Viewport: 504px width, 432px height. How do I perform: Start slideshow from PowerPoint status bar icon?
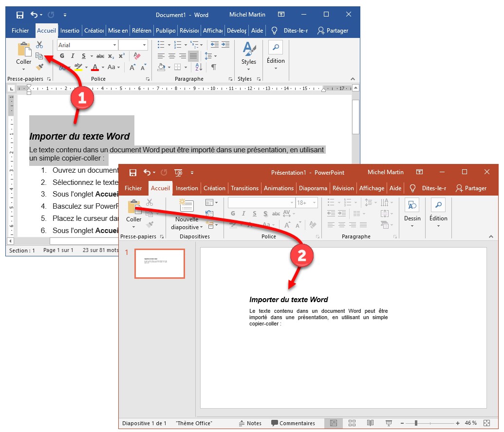click(x=389, y=423)
